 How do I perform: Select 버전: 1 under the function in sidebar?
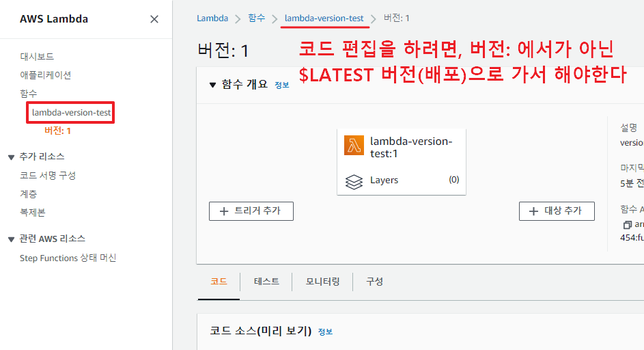(57, 131)
